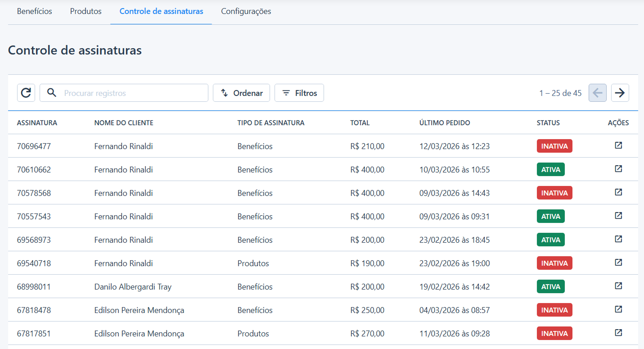Click the pagination text 1 – 25 de 45
The height and width of the screenshot is (349, 644).
560,93
